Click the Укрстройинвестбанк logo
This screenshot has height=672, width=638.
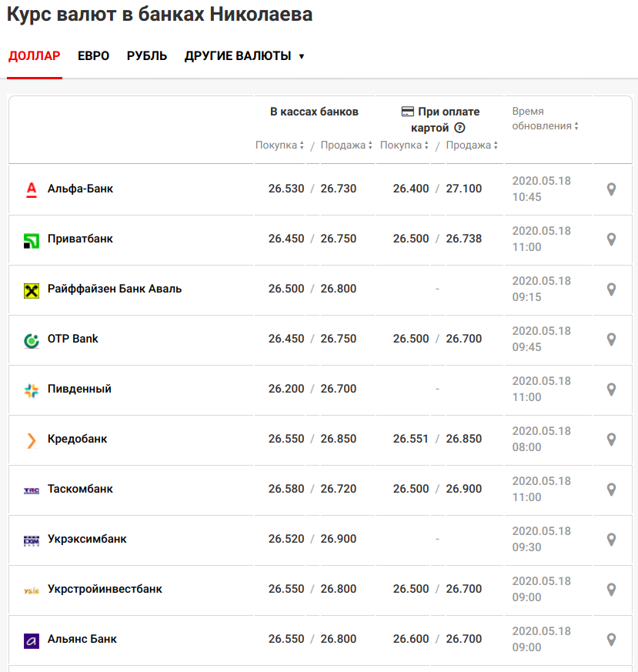coord(32,590)
